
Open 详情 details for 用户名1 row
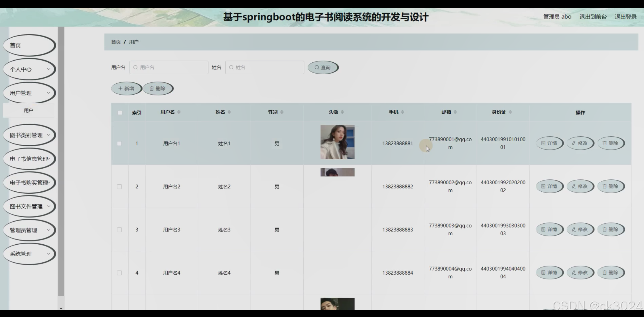pyautogui.click(x=549, y=143)
